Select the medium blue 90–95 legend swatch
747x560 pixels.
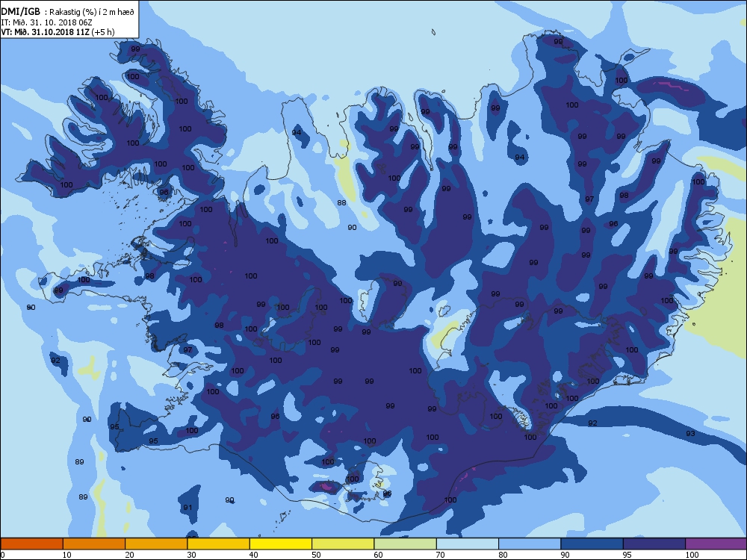coord(592,544)
